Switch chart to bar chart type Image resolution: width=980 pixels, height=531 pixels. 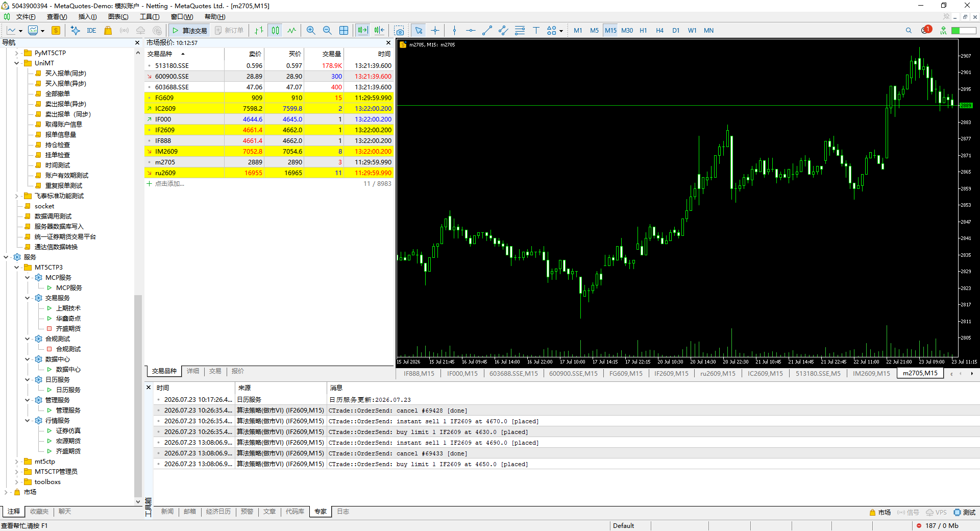(259, 31)
